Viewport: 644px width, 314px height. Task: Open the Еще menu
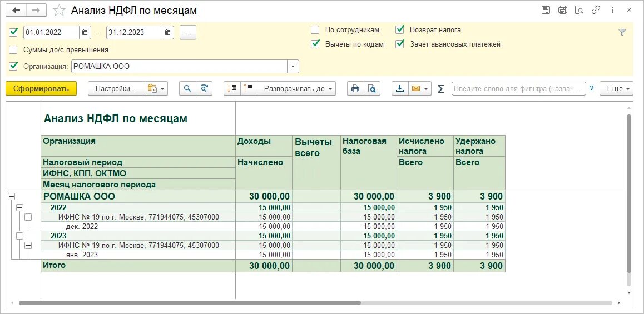click(617, 89)
